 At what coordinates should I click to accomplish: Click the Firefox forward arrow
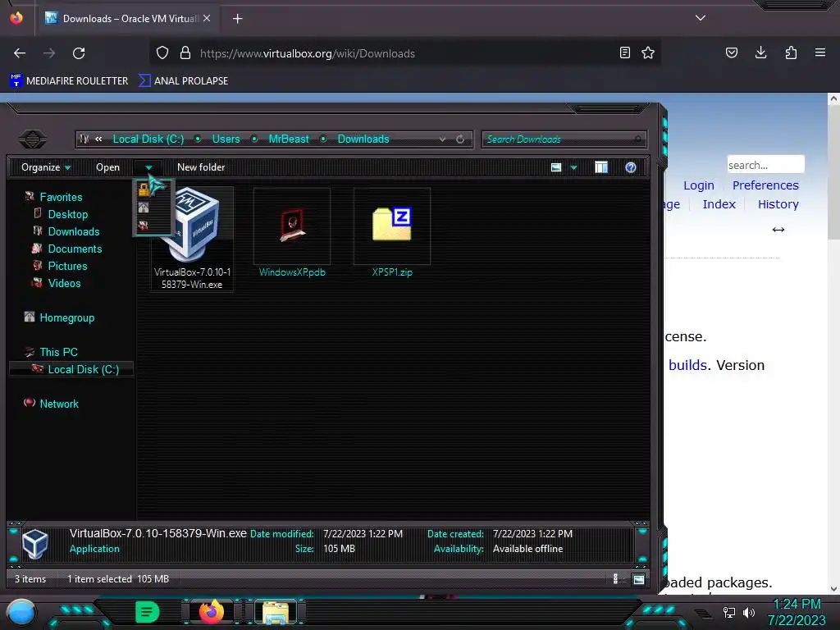point(48,53)
